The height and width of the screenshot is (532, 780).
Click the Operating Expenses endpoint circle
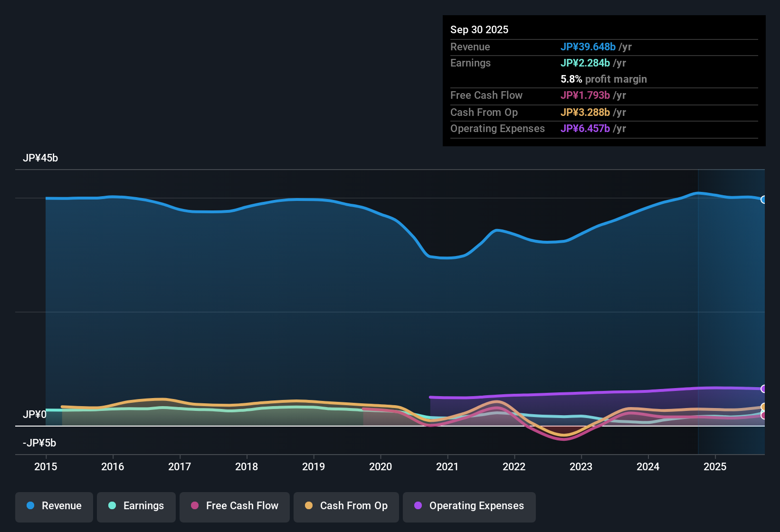(764, 389)
